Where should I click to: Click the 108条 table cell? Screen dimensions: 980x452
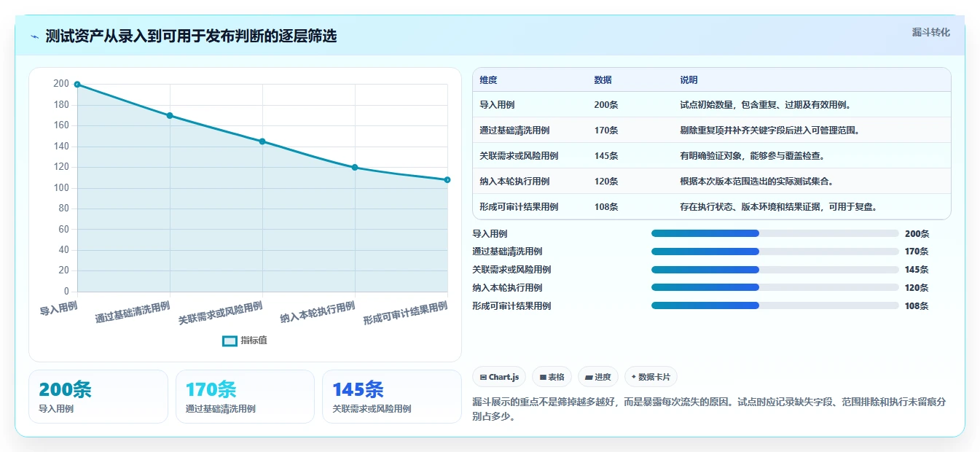point(606,207)
